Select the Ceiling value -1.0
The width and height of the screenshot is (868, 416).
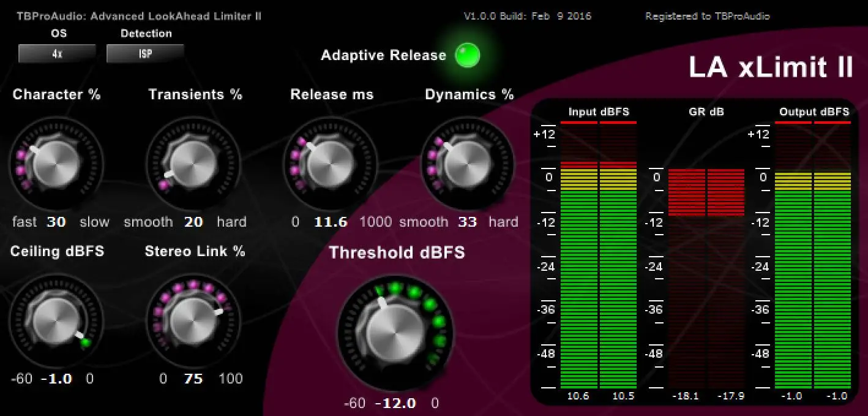point(56,379)
